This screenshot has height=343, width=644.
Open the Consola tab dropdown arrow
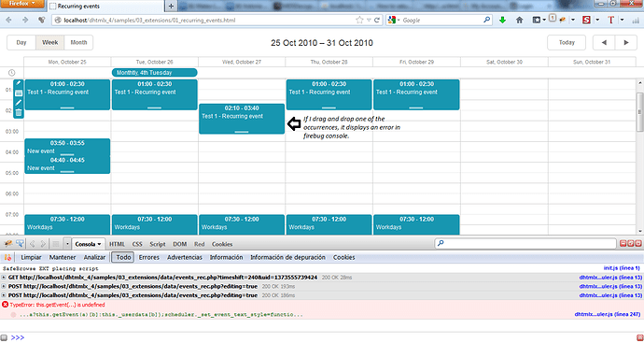pyautogui.click(x=99, y=244)
